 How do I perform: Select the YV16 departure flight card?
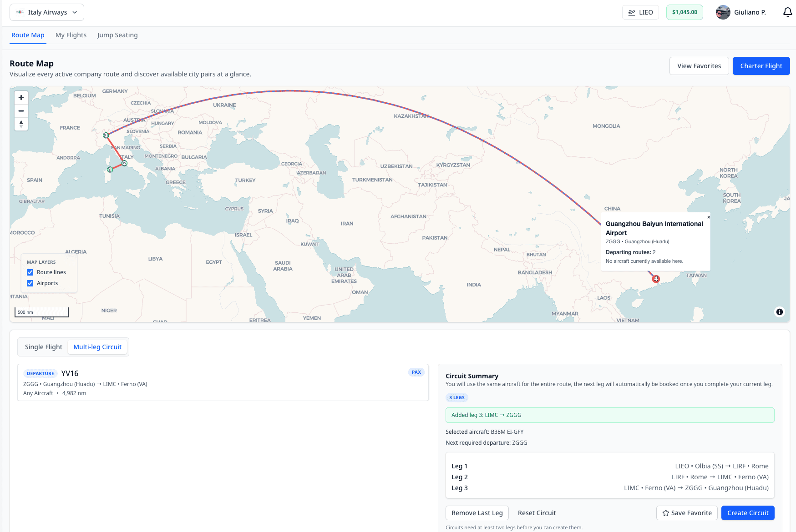(223, 382)
